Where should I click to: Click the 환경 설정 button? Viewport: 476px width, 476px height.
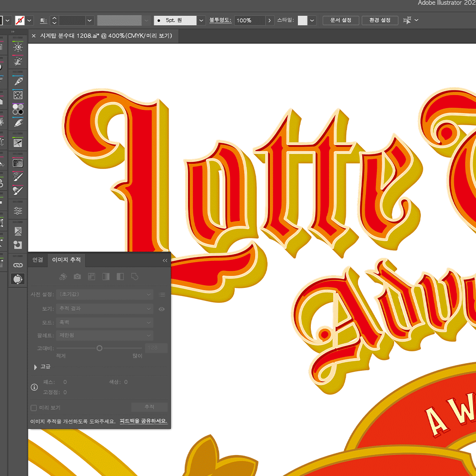click(380, 20)
